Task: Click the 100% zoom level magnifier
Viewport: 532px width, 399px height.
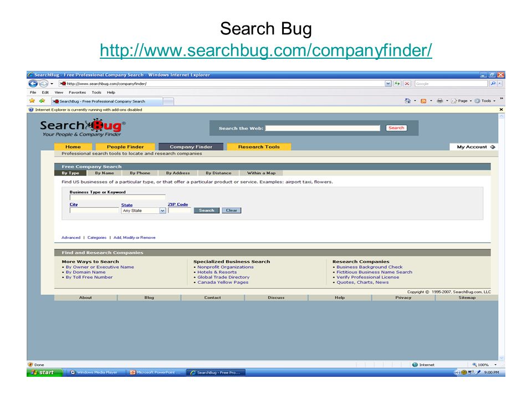Action: pos(475,365)
